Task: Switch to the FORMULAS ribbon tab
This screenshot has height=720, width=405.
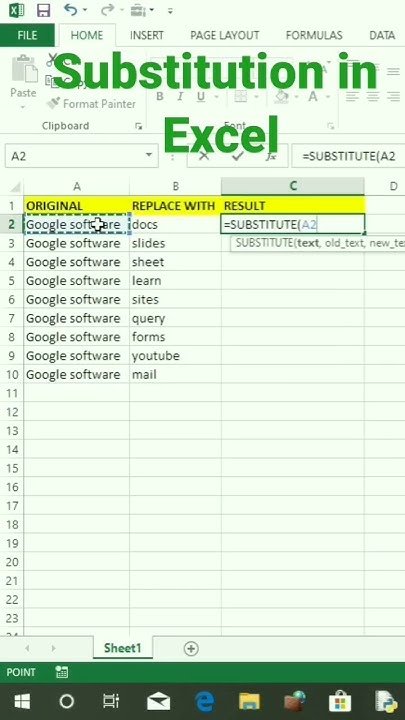Action: click(314, 35)
